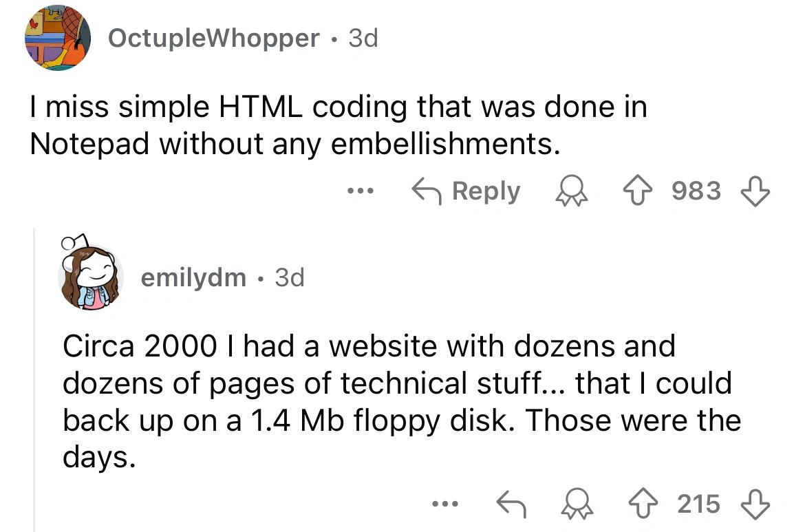Open emilydm's profile by clicking their username
Viewport: 805px width, 532px height.
pos(193,278)
